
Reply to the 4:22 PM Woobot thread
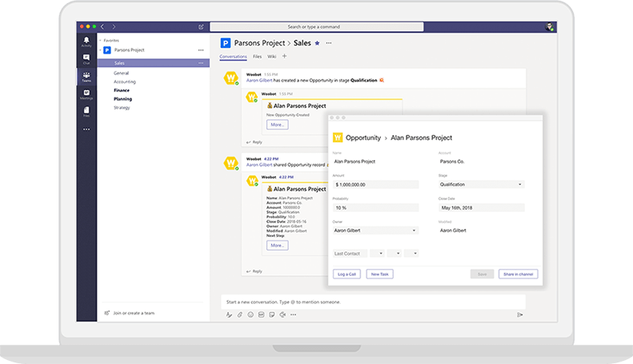pos(254,271)
